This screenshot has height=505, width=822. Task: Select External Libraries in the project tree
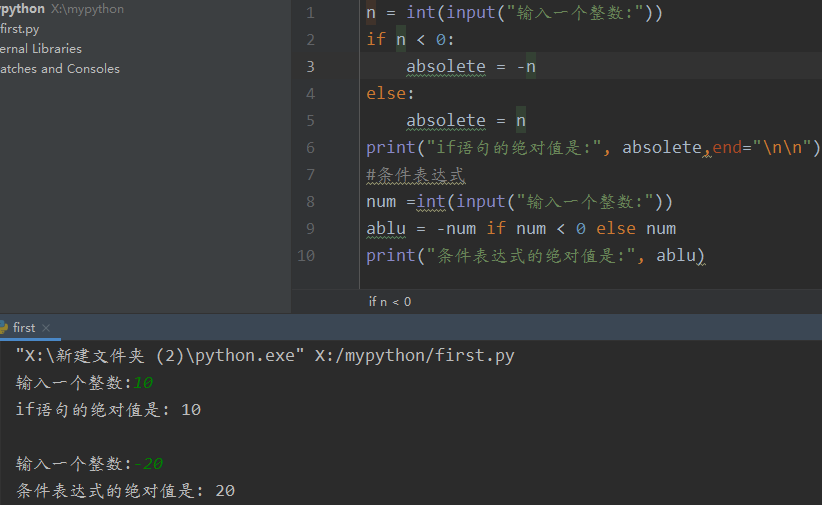[x=41, y=49]
